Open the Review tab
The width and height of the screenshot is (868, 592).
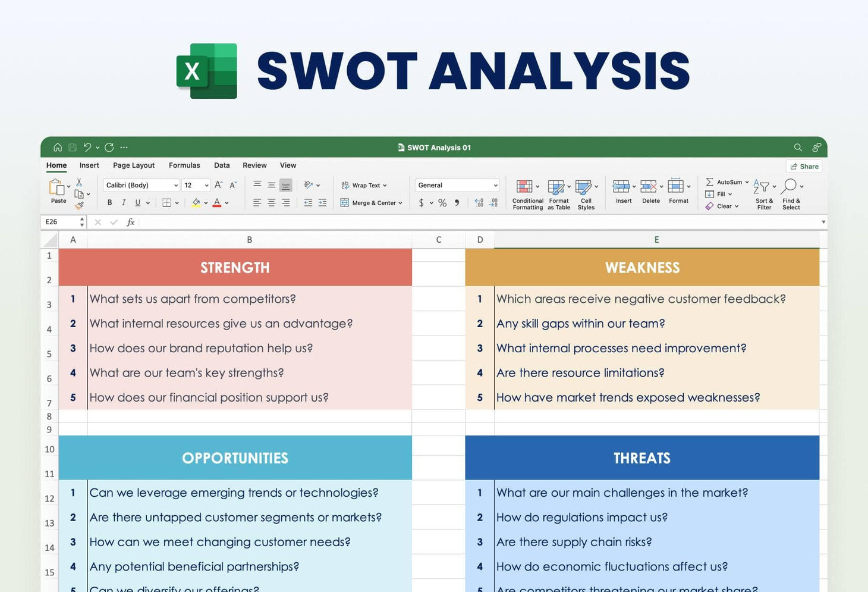point(254,165)
